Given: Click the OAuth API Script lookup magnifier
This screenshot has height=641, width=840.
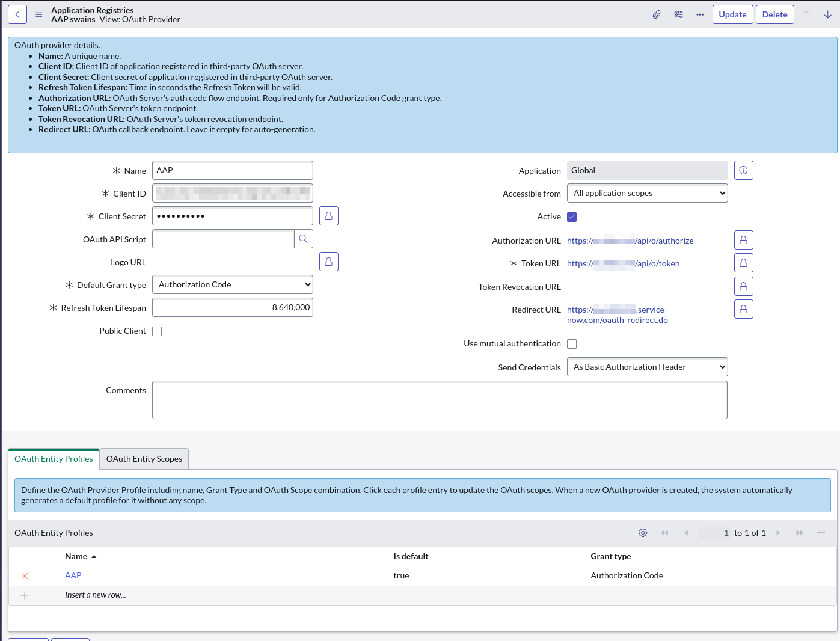Looking at the screenshot, I should [x=304, y=239].
